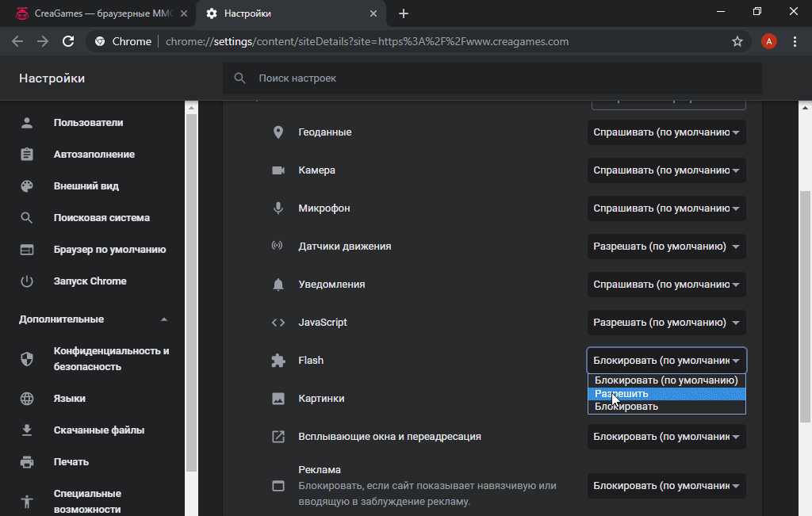
Task: Expand the Уведомления permission dropdown
Action: coord(666,285)
